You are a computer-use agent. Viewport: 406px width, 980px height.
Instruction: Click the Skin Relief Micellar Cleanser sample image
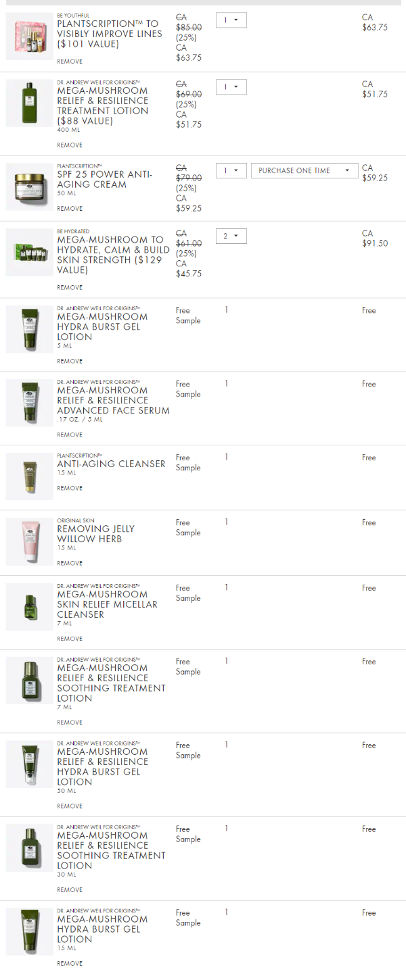click(x=29, y=607)
